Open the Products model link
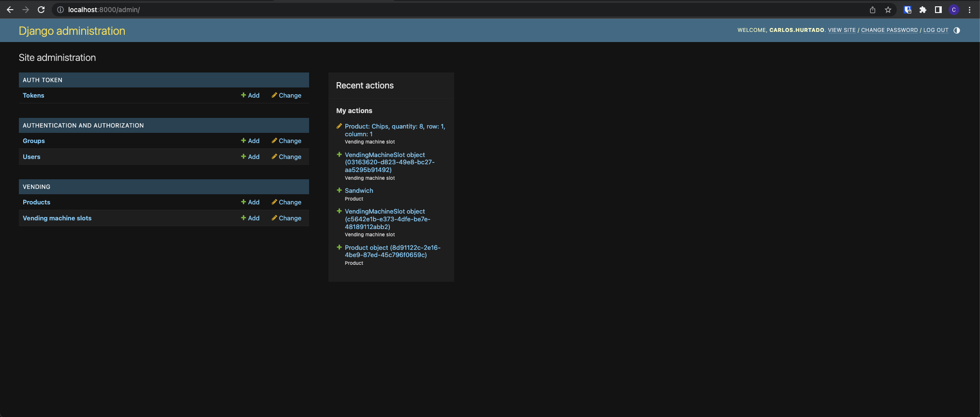This screenshot has height=417, width=980. [36, 202]
